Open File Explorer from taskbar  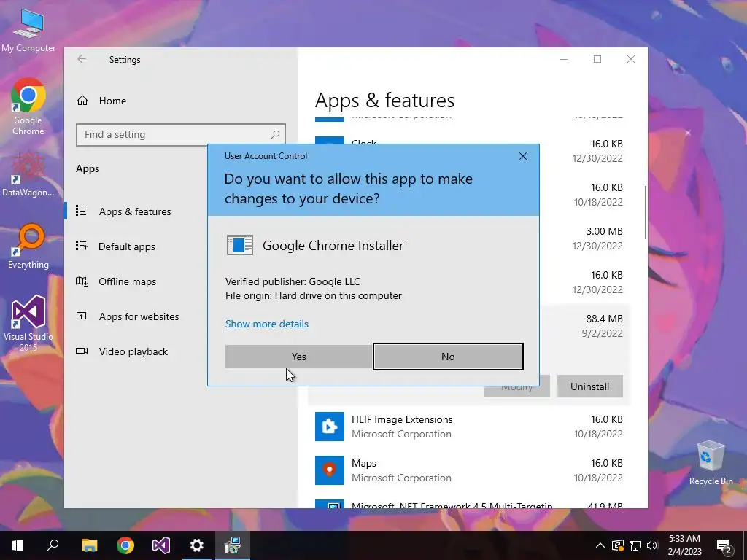coord(89,545)
